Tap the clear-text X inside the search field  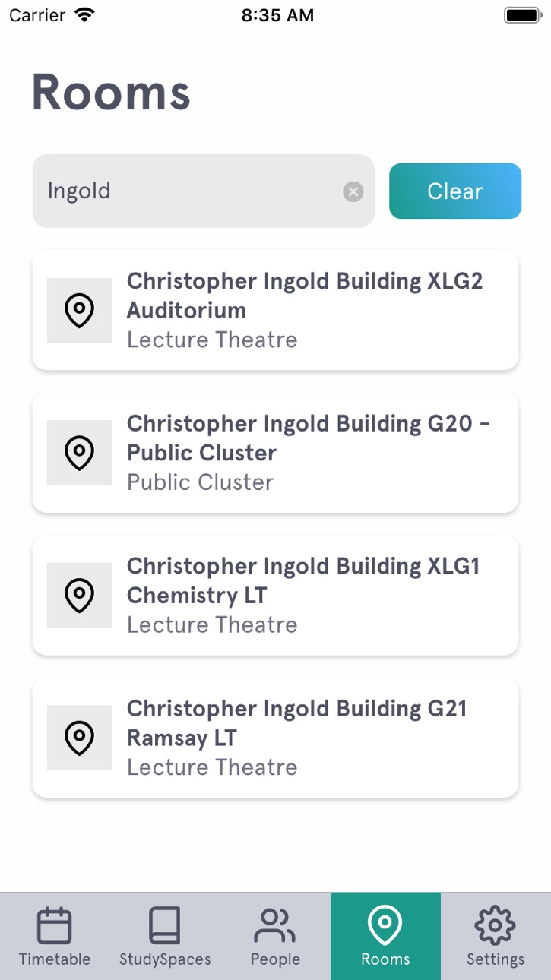[x=353, y=191]
